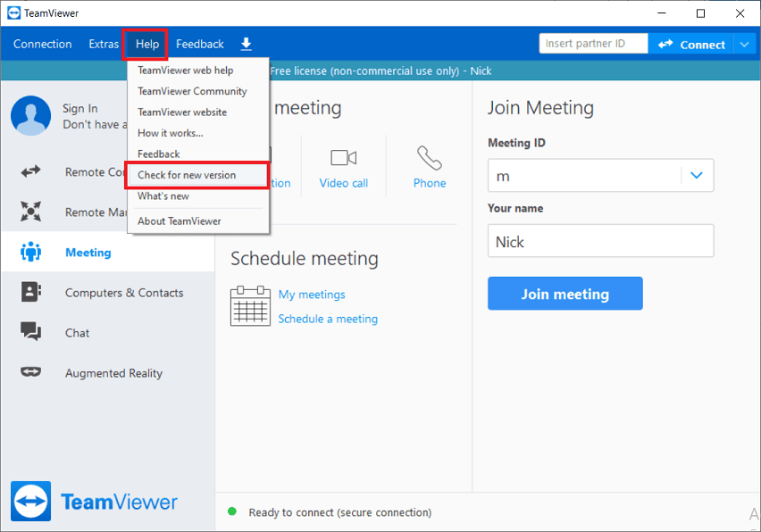This screenshot has height=532, width=761.
Task: Click the Meeting people icon in sidebar
Action: pyautogui.click(x=30, y=252)
